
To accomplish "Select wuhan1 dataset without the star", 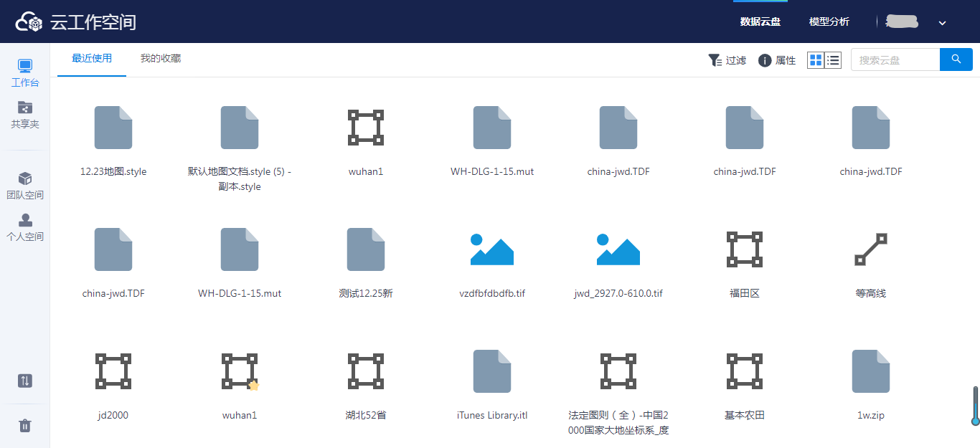I will pos(366,128).
